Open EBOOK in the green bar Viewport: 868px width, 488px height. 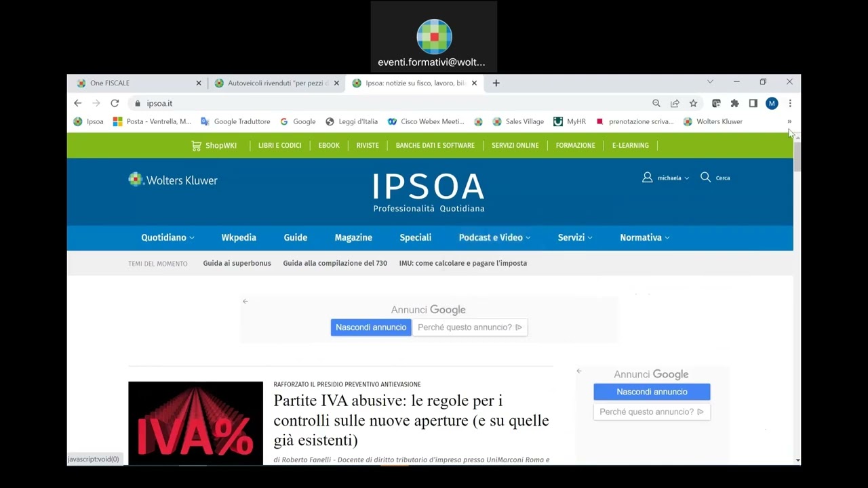point(329,145)
